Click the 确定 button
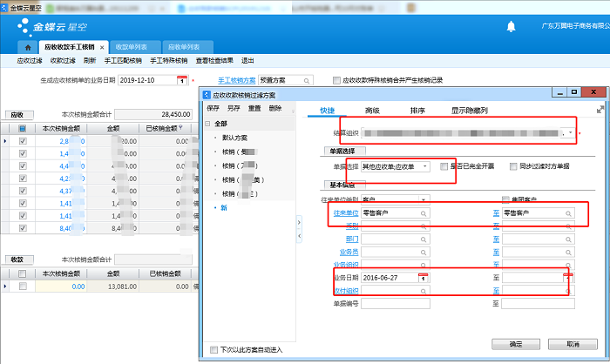Viewport: 610px width, 364px height. coord(516,343)
